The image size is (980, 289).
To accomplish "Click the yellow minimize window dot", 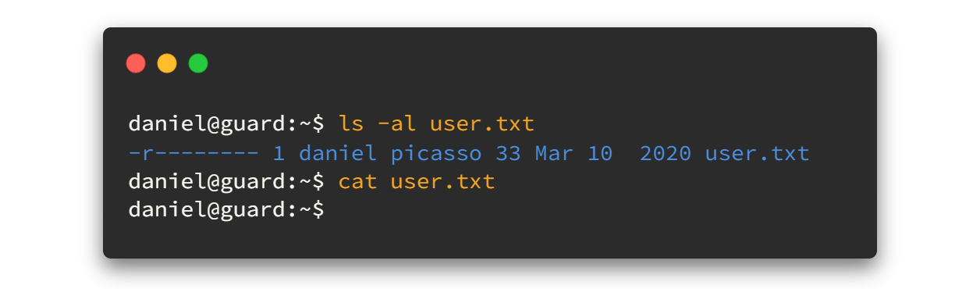I will click(167, 63).
